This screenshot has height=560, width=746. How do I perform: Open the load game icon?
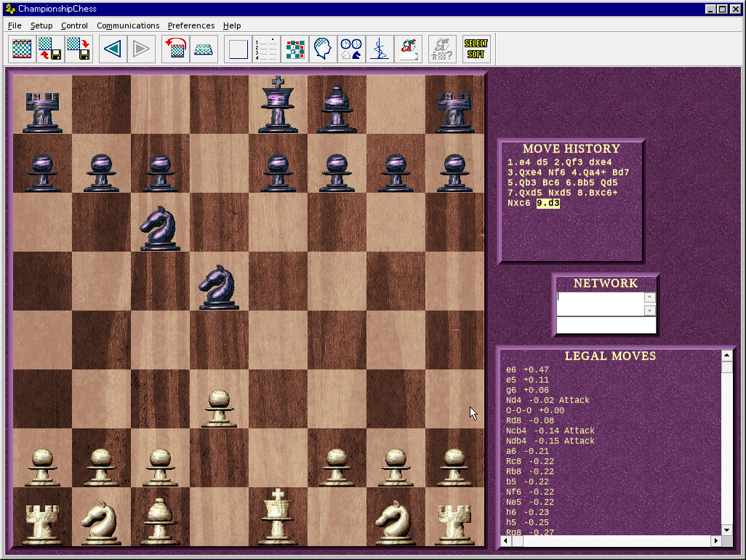[x=49, y=48]
